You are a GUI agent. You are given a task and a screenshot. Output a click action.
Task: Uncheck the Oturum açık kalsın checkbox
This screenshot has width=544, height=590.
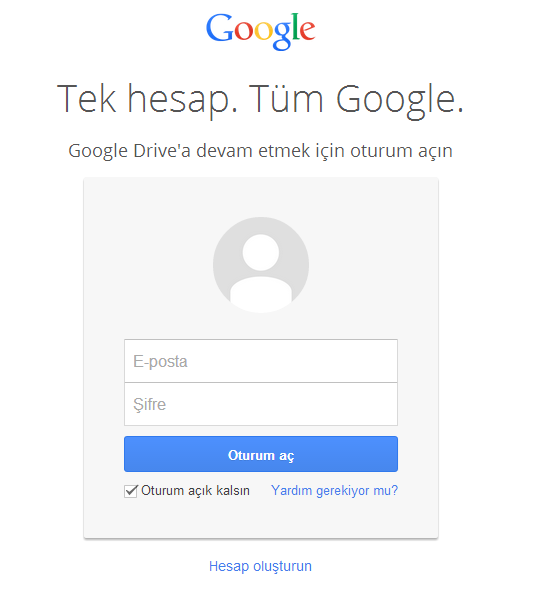(131, 491)
